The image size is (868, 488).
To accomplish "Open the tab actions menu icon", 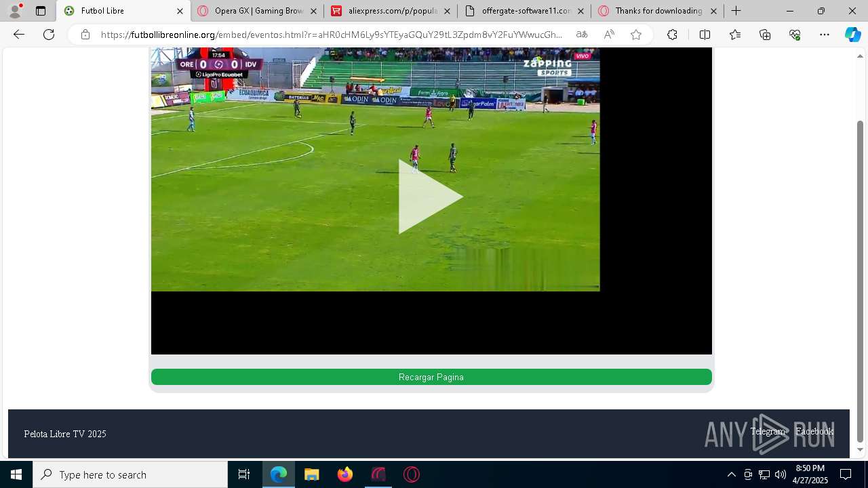I will (41, 11).
